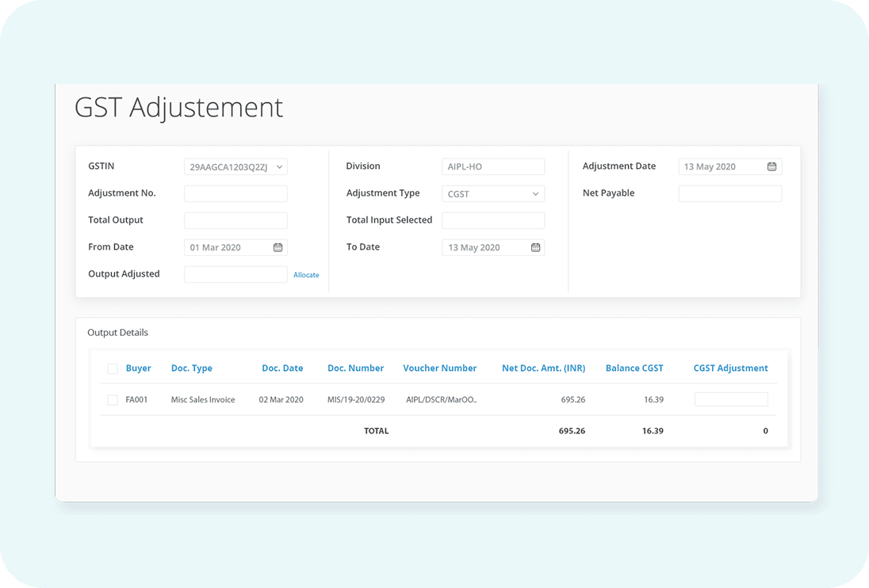Click the Allocate link
869x588 pixels.
306,275
